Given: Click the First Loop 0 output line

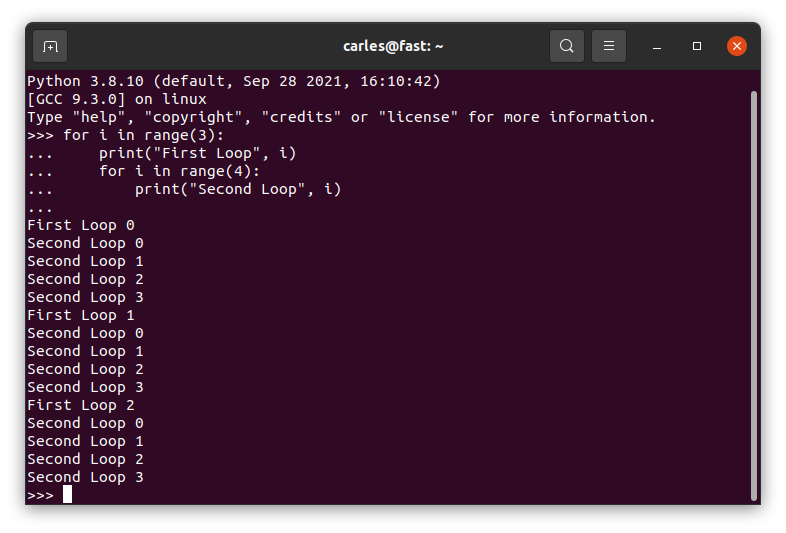Looking at the screenshot, I should coord(81,226).
